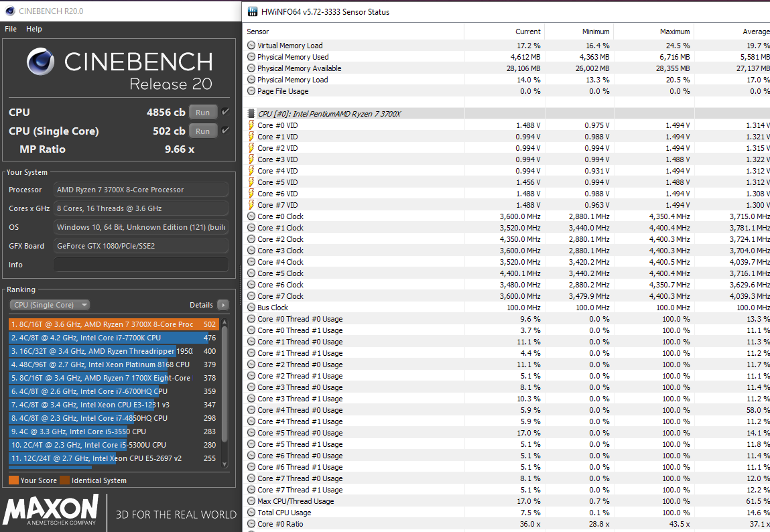
Task: Expand ranking Details with arrow button
Action: click(223, 305)
